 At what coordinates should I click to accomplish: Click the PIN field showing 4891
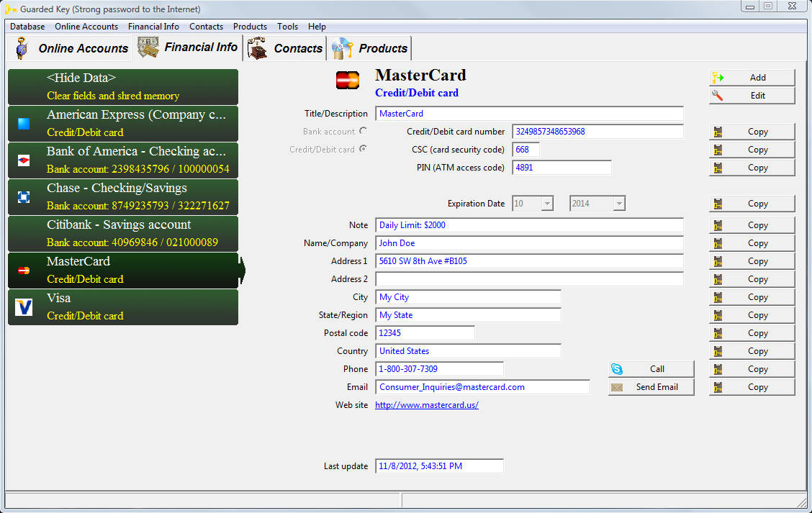pos(562,168)
